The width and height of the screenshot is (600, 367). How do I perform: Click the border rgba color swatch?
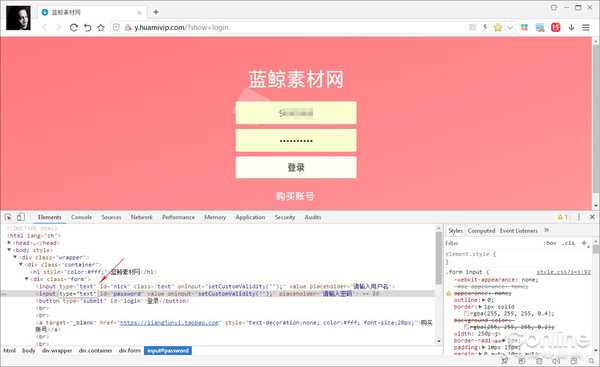466,314
